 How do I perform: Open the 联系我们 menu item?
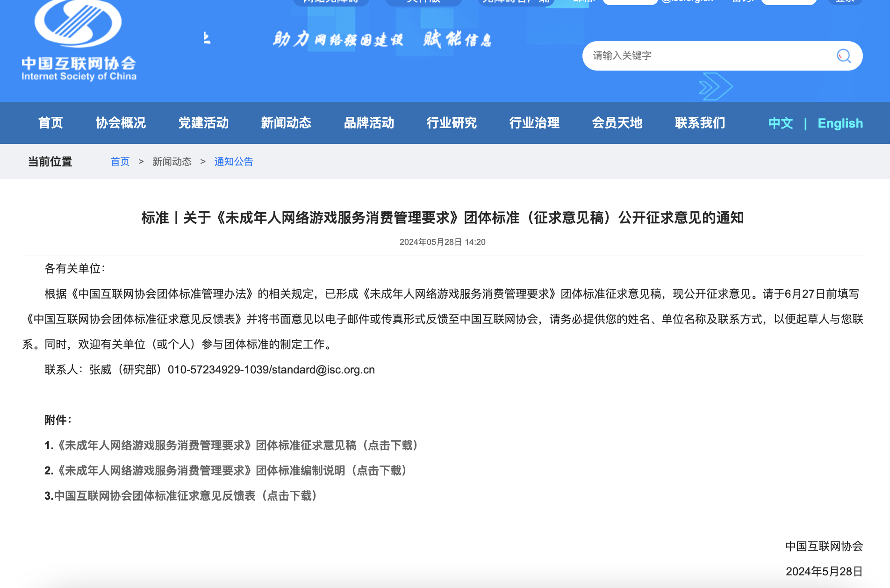(700, 123)
